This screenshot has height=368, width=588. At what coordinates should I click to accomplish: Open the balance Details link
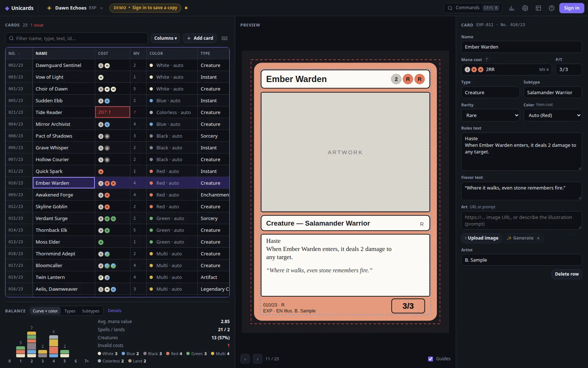pyautogui.click(x=115, y=311)
